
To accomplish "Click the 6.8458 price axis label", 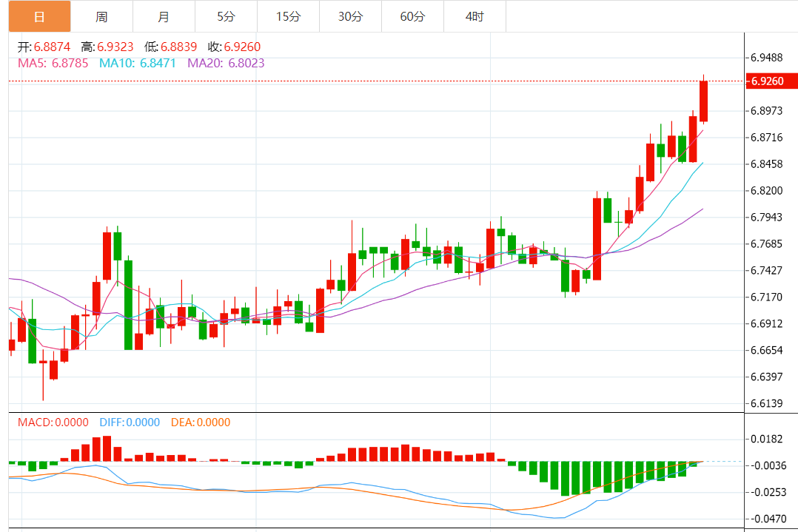I will click(766, 164).
